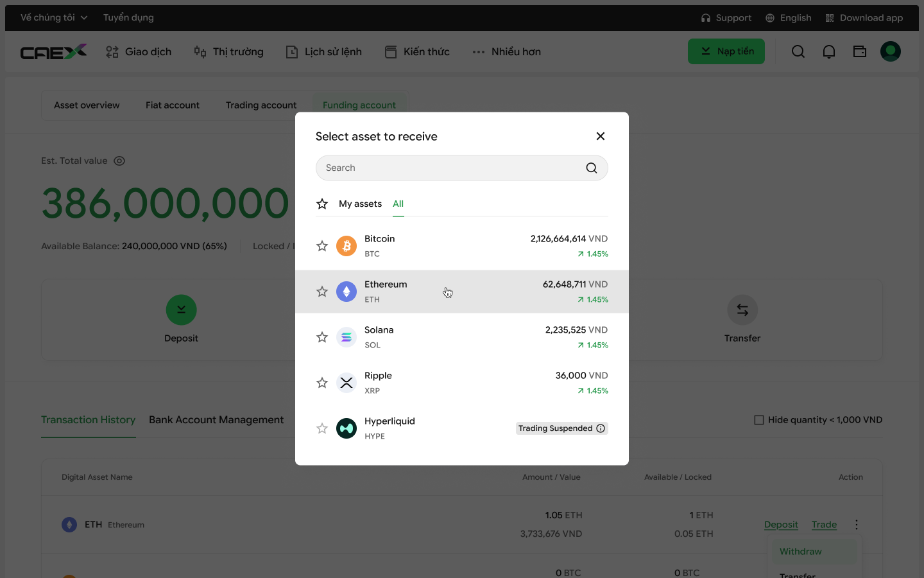Click the Available Balance 240,000,000 VND text
Screen dimensions: 924x578
pyautogui.click(x=134, y=246)
